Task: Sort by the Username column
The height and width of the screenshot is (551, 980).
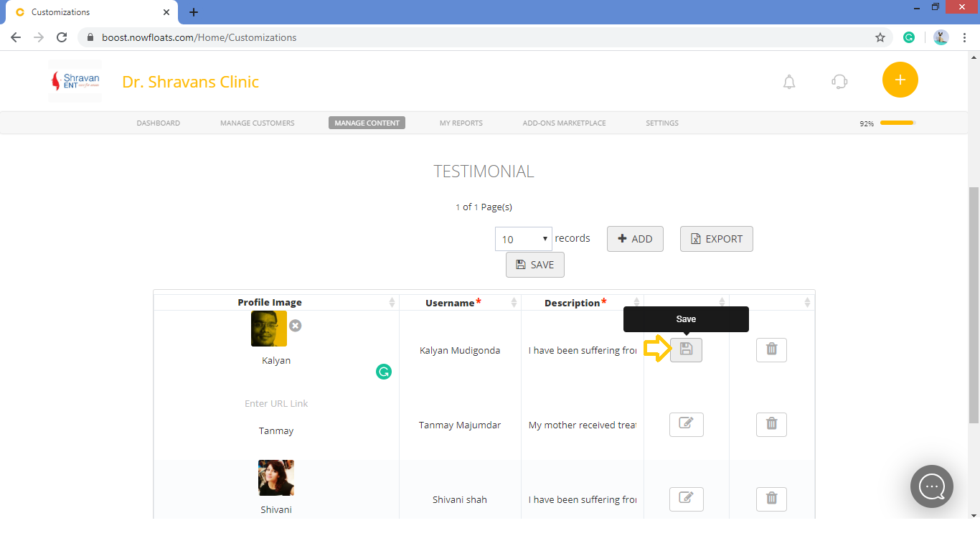Action: (514, 302)
